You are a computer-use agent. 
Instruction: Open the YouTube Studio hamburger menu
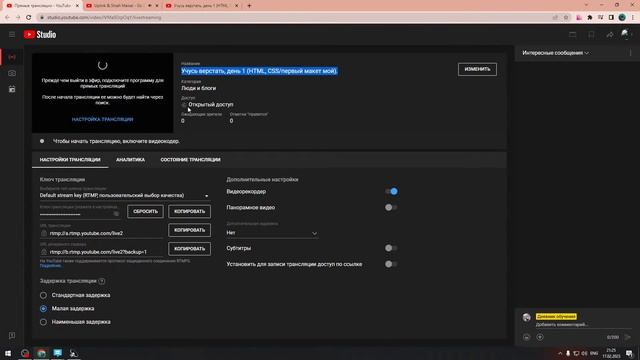12,35
